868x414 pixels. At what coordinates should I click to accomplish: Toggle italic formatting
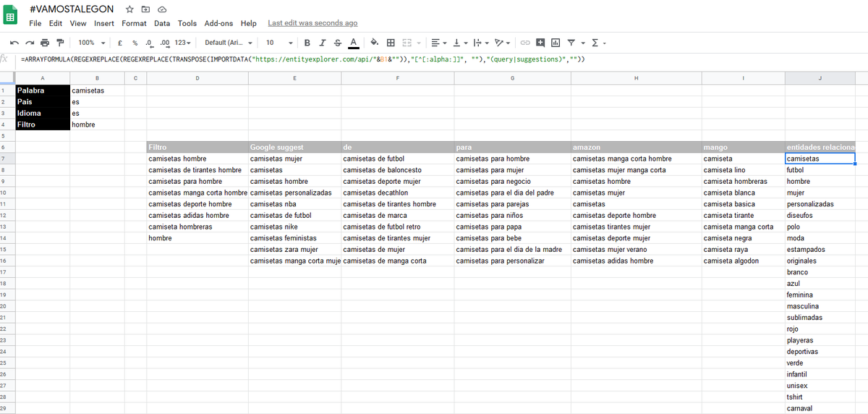coord(323,43)
